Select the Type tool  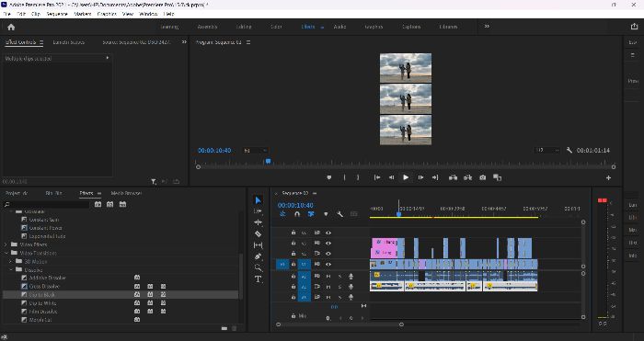coord(258,279)
